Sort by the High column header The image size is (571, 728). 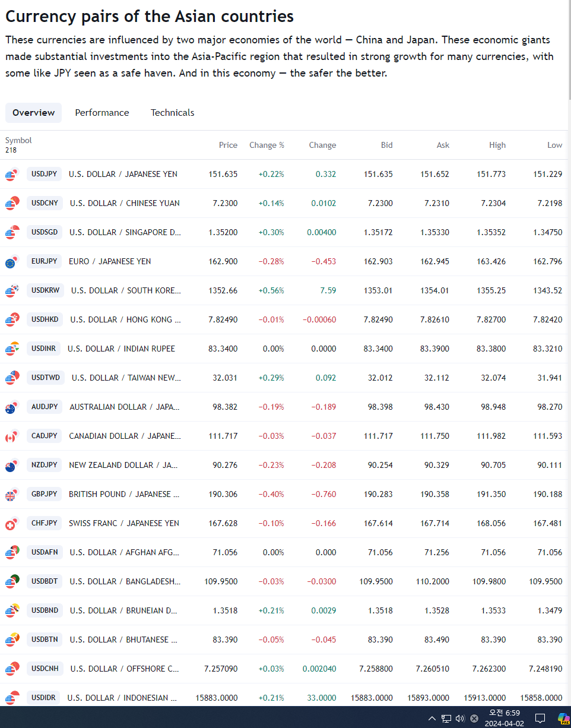click(497, 145)
